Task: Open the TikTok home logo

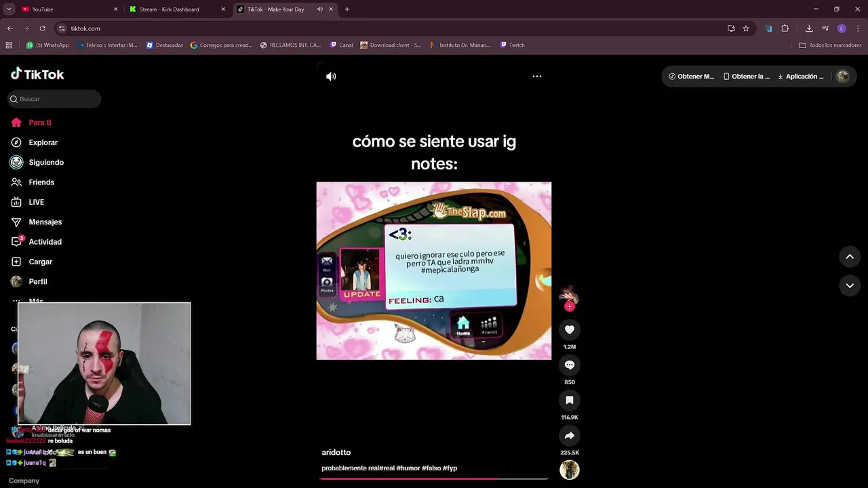Action: (37, 74)
